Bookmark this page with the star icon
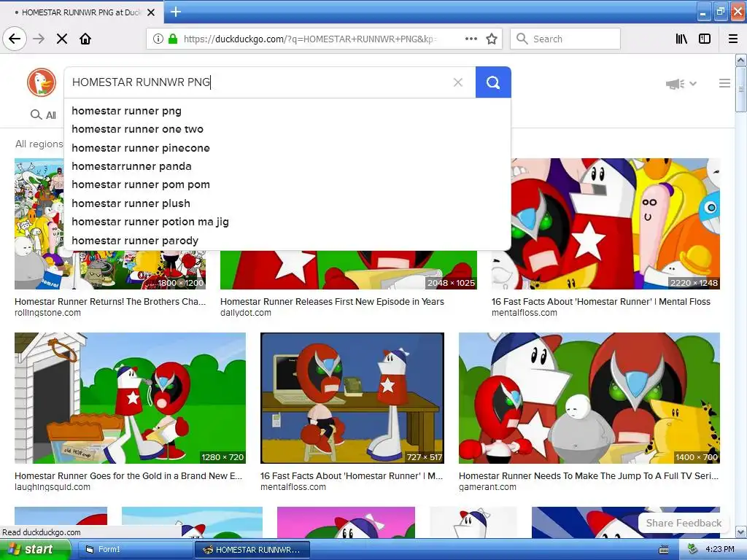The image size is (747, 560). pyautogui.click(x=492, y=39)
